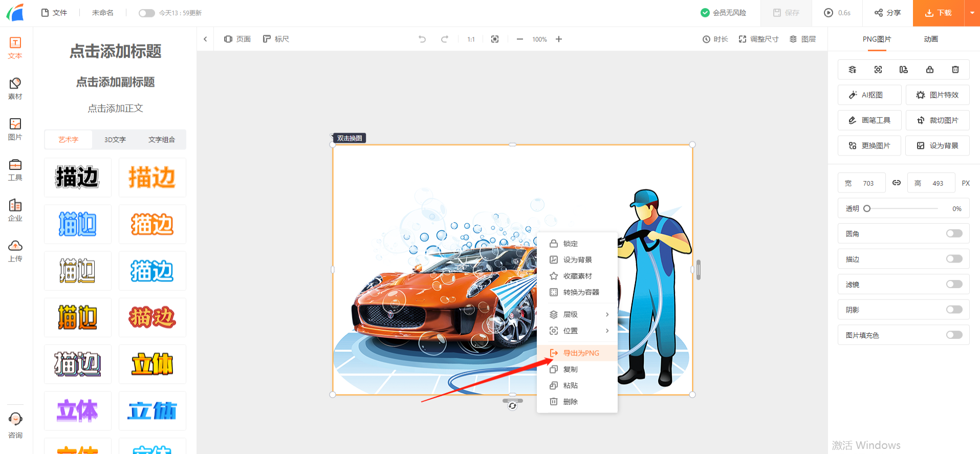
Task: Click the fit-to-screen icon in toolbar
Action: (495, 39)
